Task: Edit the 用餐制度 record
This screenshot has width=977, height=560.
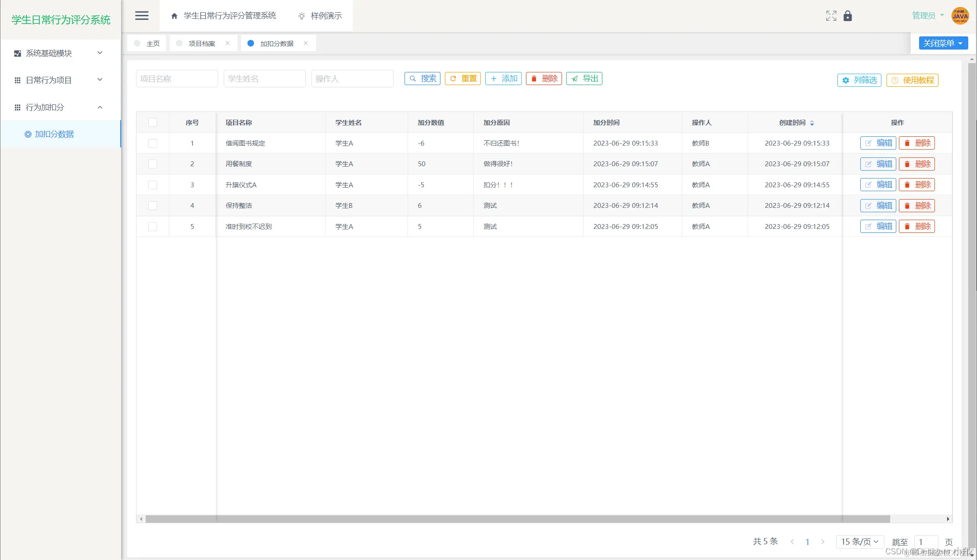Action: click(x=878, y=164)
